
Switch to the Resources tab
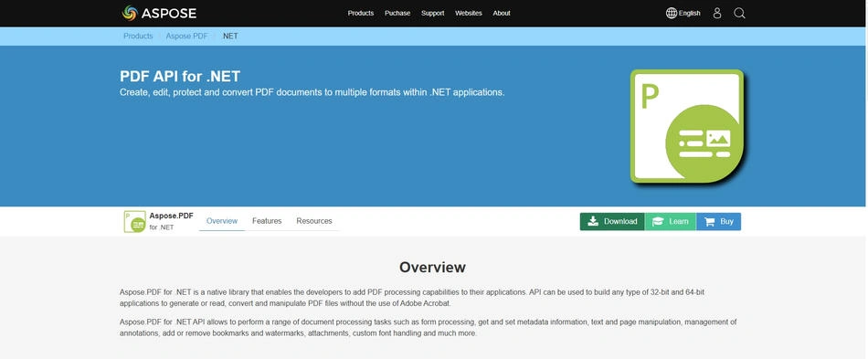[x=314, y=221]
